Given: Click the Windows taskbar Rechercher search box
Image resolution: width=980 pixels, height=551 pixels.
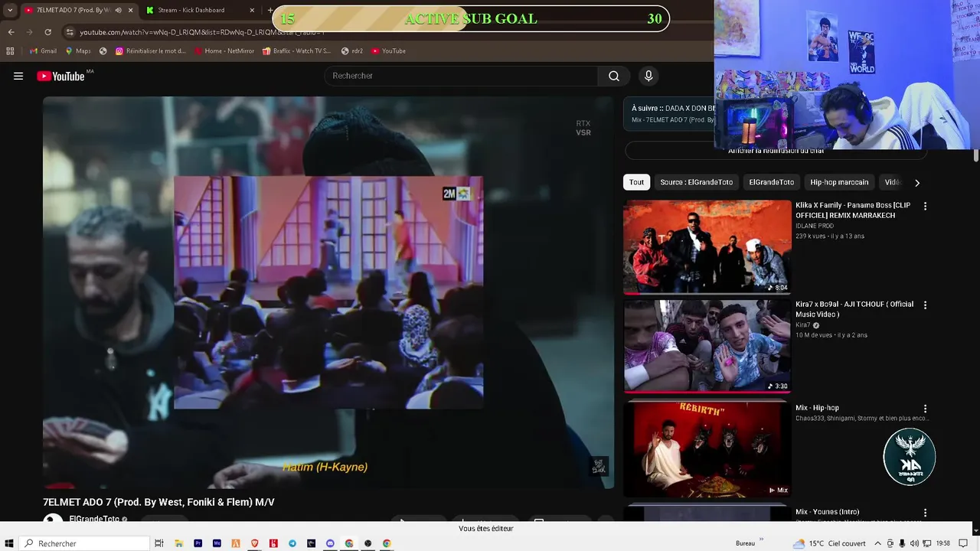Looking at the screenshot, I should click(84, 543).
